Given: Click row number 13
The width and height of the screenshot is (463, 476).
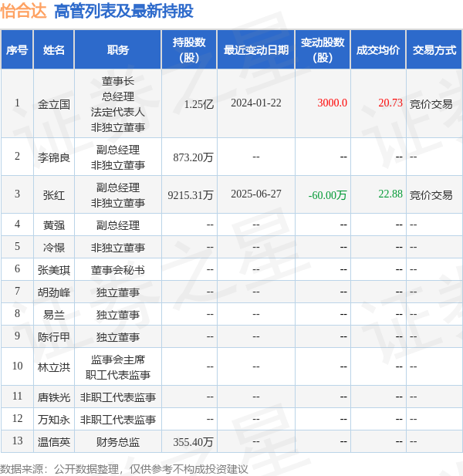Looking at the screenshot, I should click(x=17, y=441).
